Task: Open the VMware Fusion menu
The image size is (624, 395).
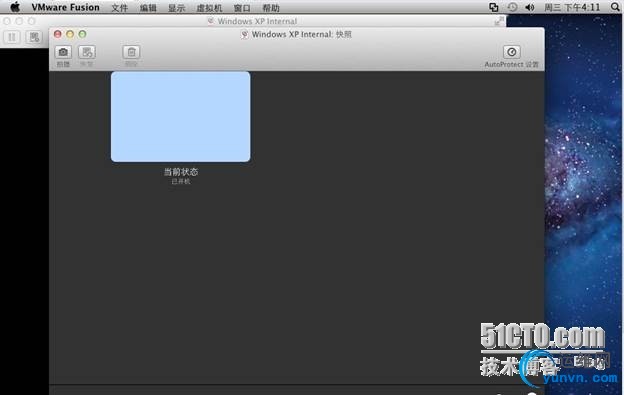Action: [x=65, y=7]
